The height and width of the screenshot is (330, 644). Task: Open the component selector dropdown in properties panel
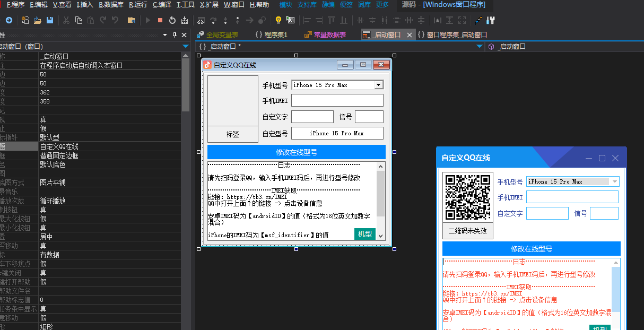185,47
